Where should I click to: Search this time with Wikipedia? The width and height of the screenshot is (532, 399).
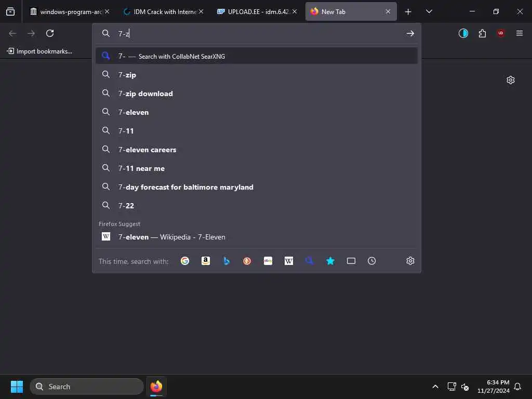click(x=289, y=261)
